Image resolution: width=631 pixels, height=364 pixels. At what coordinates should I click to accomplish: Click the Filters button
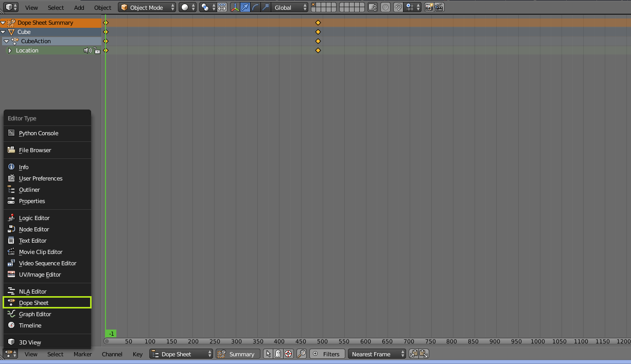click(327, 354)
